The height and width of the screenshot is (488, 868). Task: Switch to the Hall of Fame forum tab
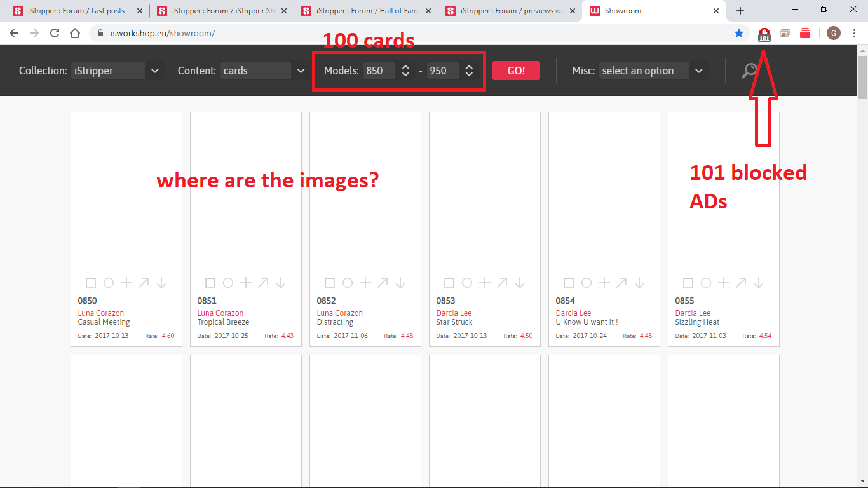(x=367, y=11)
